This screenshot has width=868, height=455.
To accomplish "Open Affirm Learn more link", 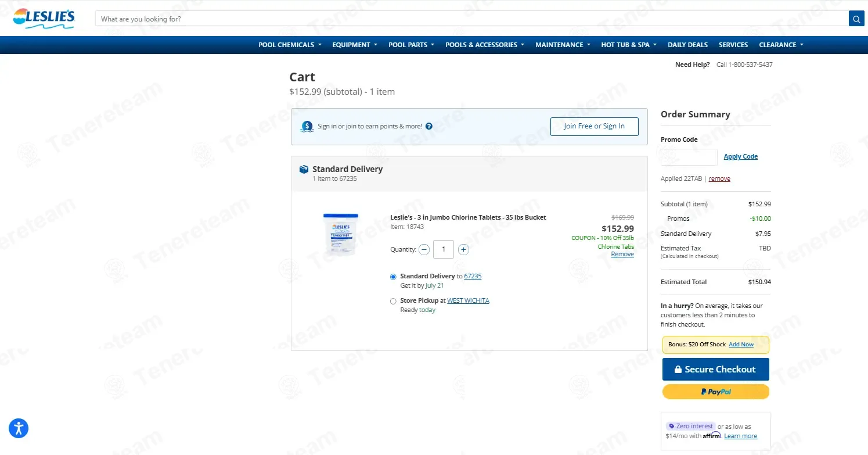I will click(741, 436).
